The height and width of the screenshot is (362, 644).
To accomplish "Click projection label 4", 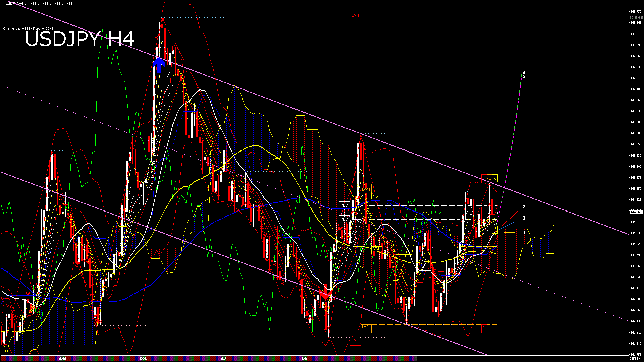I will pyautogui.click(x=524, y=73).
